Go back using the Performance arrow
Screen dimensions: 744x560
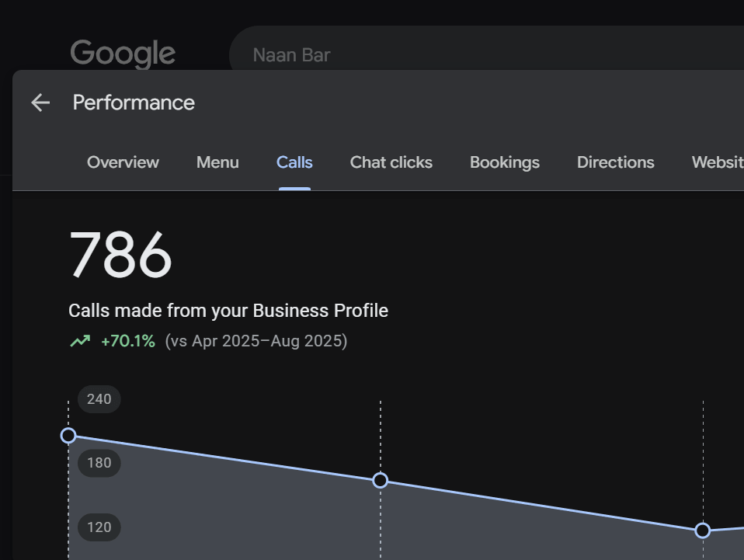click(x=40, y=103)
